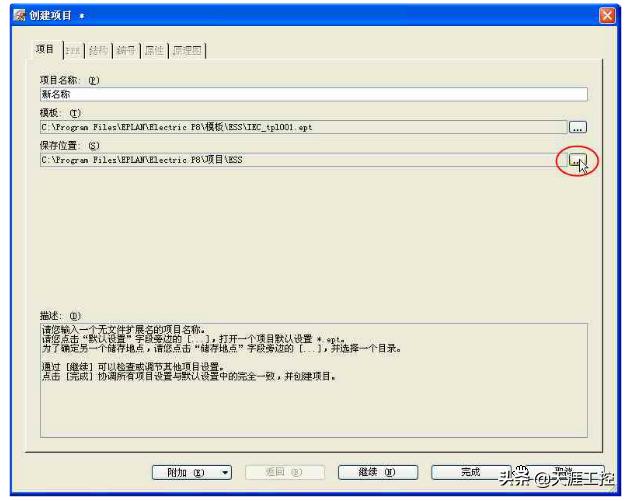Open the 编号 tab
This screenshot has width=629, height=501.
[x=126, y=51]
